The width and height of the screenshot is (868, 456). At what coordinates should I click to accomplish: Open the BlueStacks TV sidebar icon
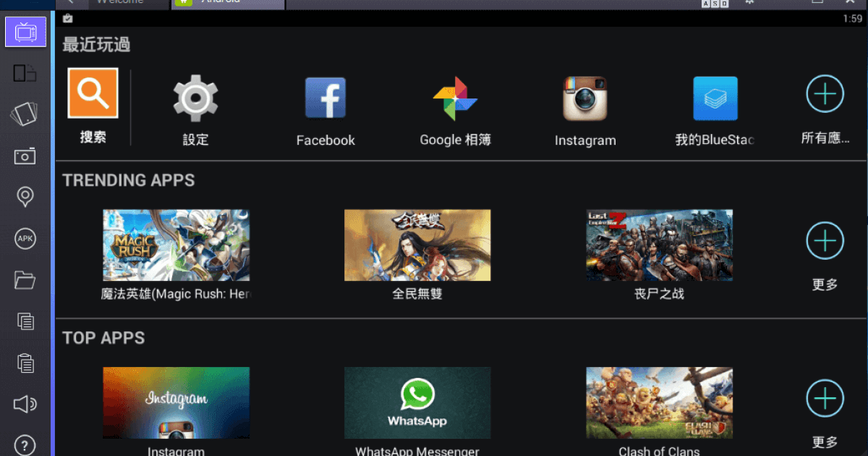(x=25, y=31)
